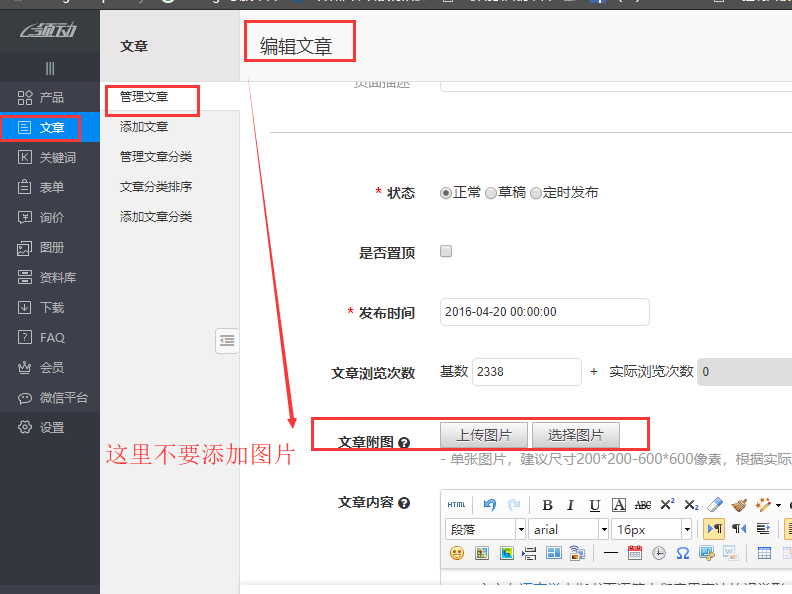Insert special character with Omega icon
The width and height of the screenshot is (792, 594).
point(683,553)
